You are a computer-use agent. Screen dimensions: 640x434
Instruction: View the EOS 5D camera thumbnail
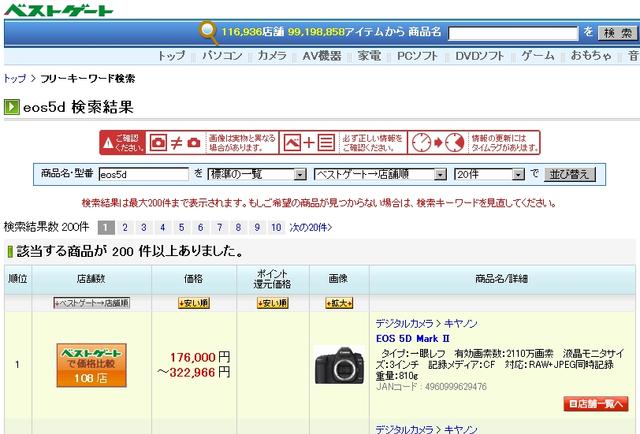pyautogui.click(x=338, y=363)
